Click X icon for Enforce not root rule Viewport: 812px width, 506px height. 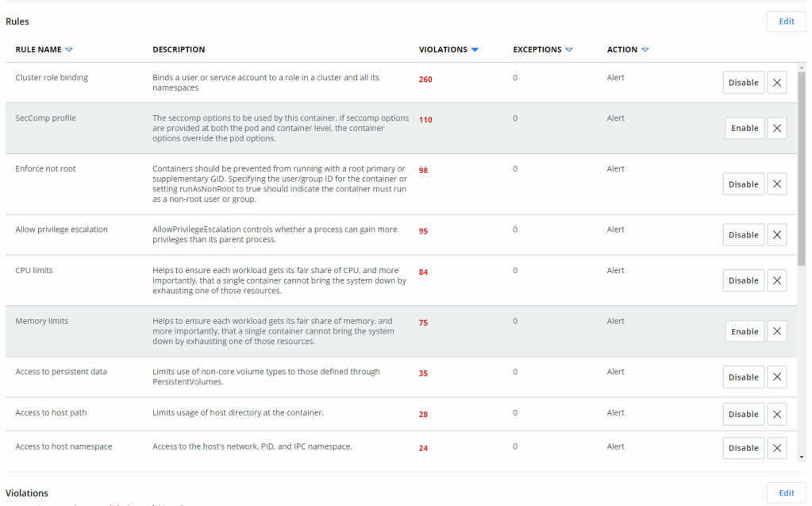tap(777, 184)
